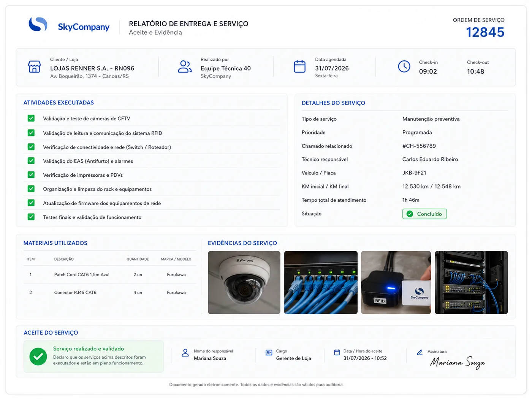532x399 pixels.
Task: Click the chamado number #CH-556789
Action: [419, 146]
